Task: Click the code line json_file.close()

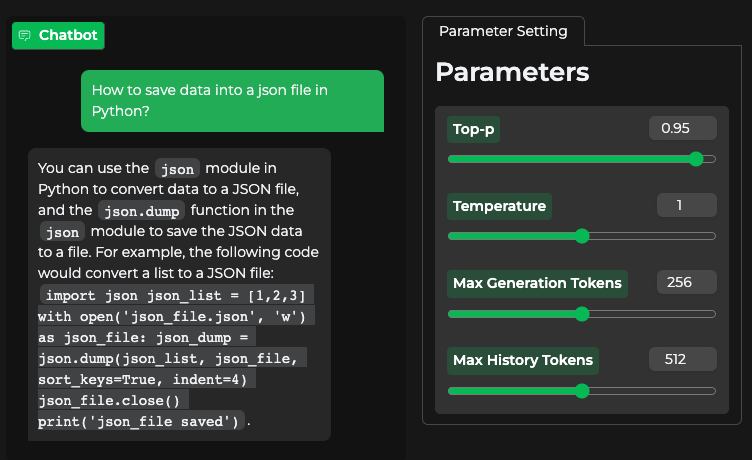Action: tap(113, 401)
